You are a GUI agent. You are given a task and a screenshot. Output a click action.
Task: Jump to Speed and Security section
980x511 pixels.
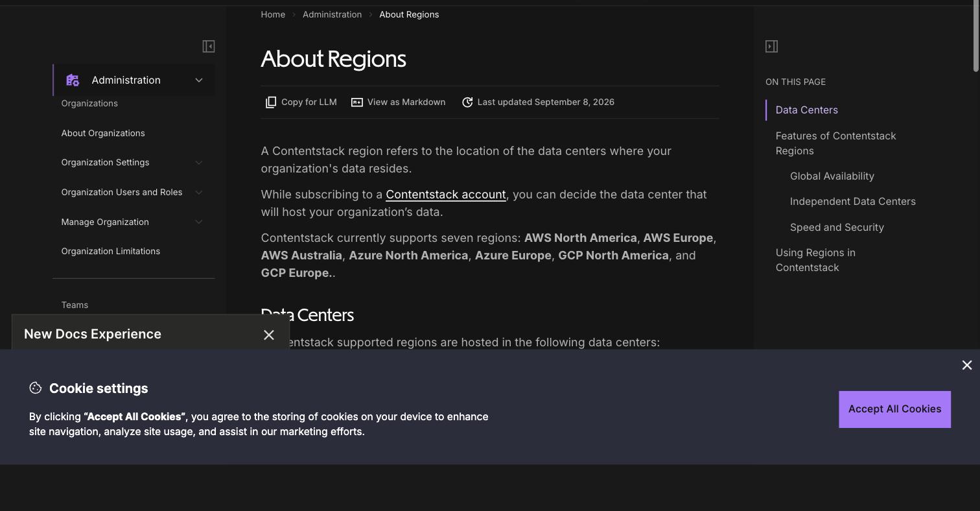point(837,228)
